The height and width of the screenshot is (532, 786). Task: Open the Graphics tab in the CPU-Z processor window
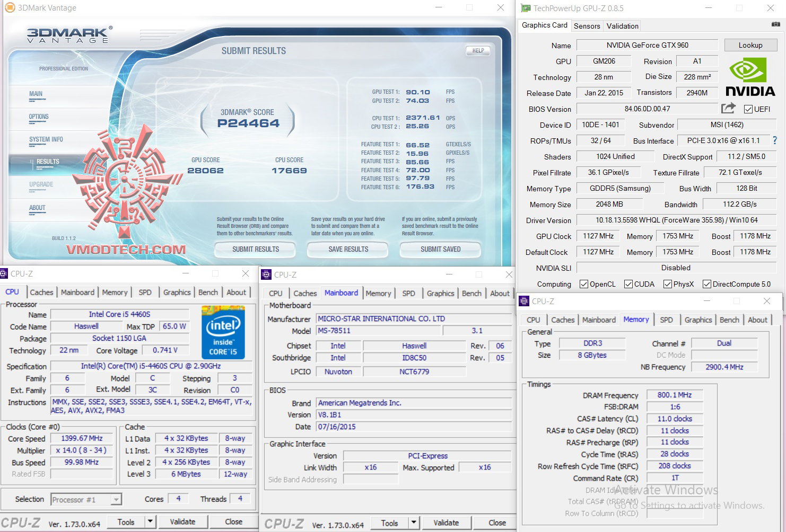(x=177, y=292)
